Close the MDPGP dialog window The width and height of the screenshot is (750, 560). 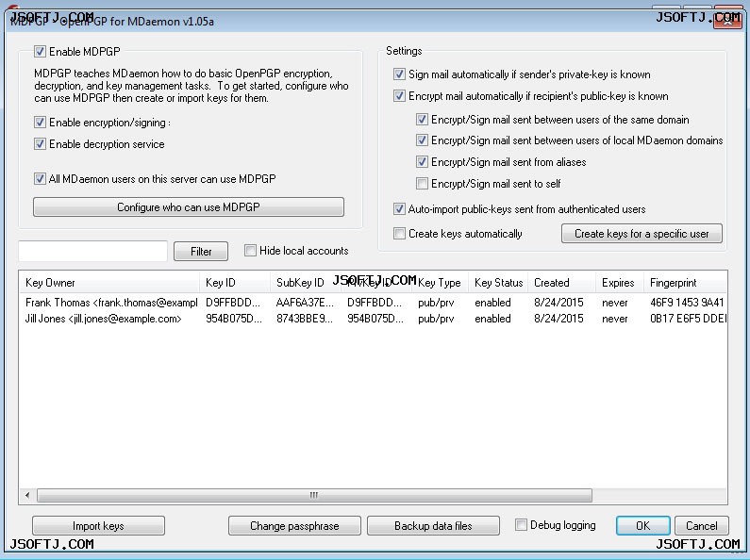(727, 21)
